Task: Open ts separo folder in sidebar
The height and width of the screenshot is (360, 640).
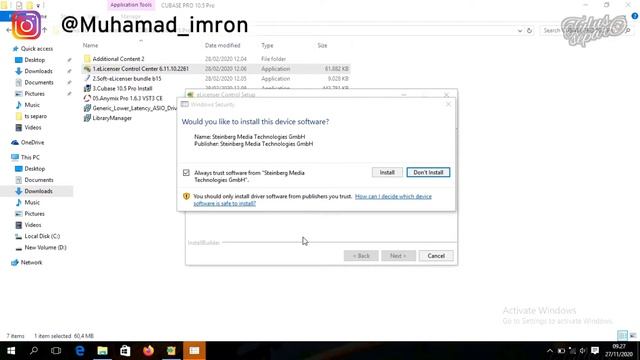Action: (36, 116)
